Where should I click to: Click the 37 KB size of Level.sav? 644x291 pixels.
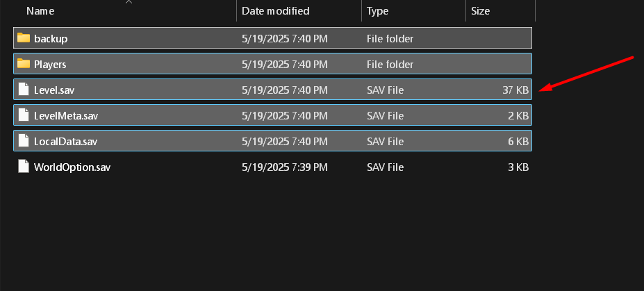pos(516,90)
